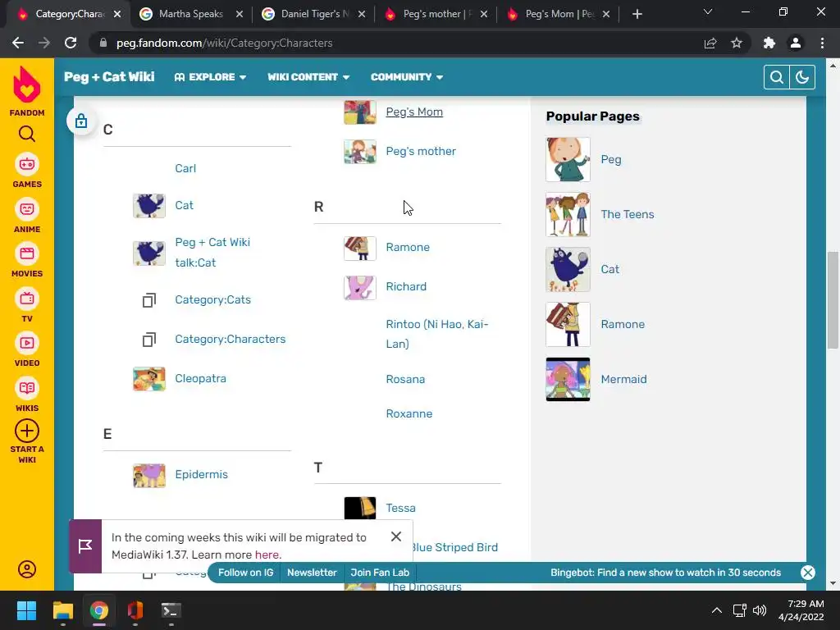
Task: Click the Chrome taskbar icon
Action: [99, 610]
